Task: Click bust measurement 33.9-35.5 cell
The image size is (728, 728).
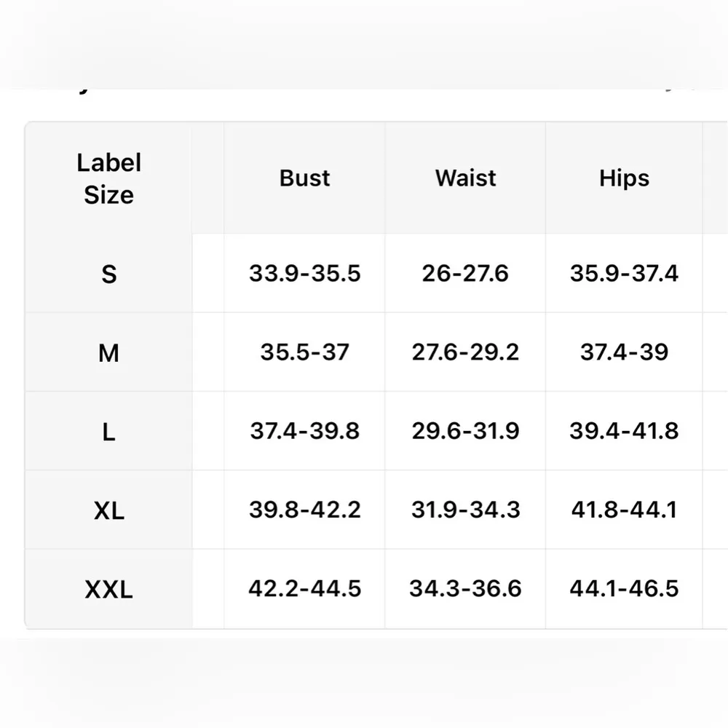Action: pos(304,274)
